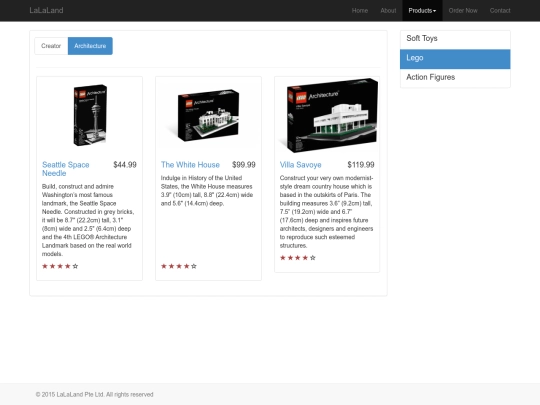Open Action Figures category
The image size is (540, 405).
click(455, 77)
